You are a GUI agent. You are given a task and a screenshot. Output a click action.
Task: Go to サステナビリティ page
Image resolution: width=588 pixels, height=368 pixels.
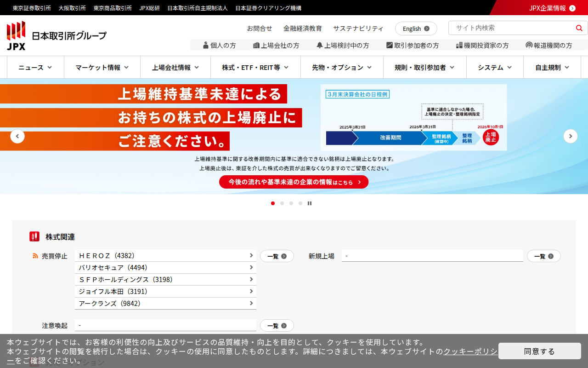tap(358, 29)
